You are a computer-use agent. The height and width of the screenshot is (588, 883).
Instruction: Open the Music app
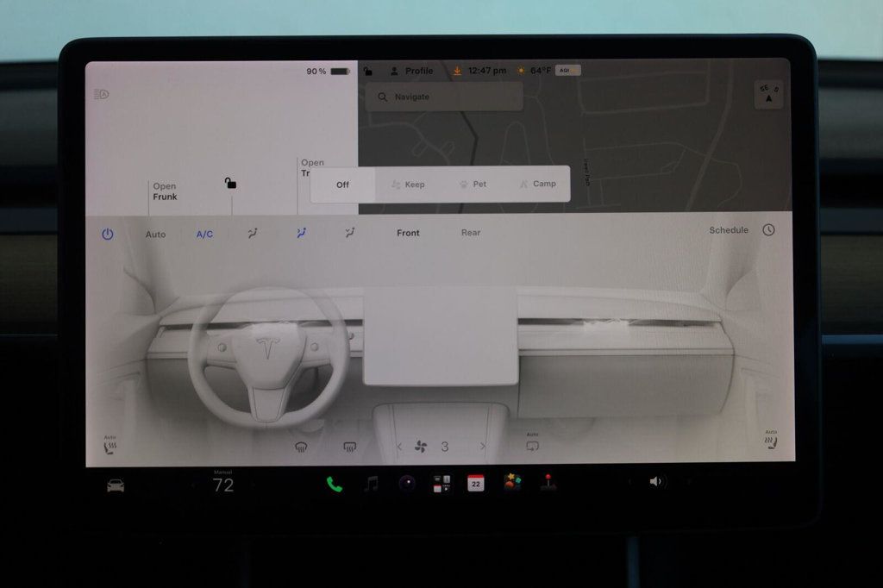coord(371,483)
